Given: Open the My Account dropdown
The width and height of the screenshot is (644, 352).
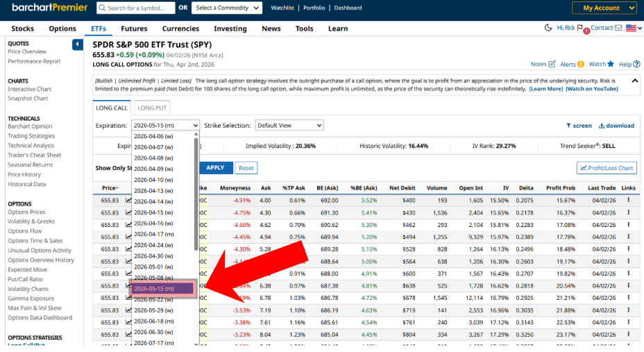Looking at the screenshot, I should [x=604, y=8].
